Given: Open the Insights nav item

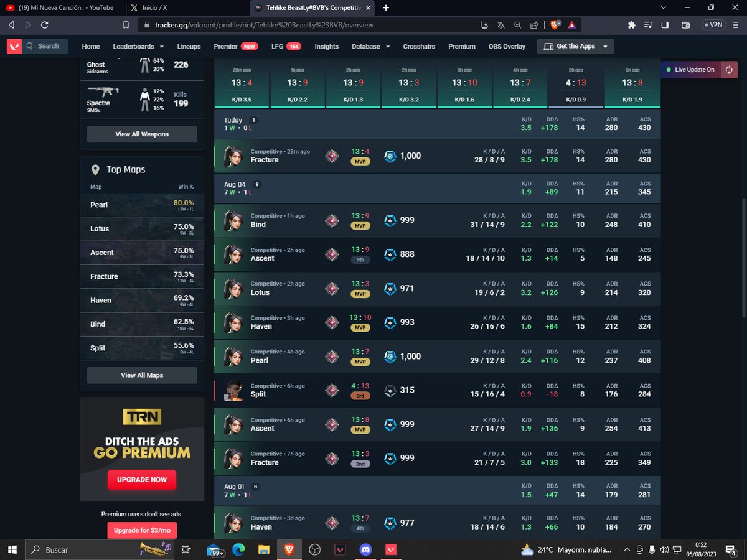Looking at the screenshot, I should tap(327, 47).
